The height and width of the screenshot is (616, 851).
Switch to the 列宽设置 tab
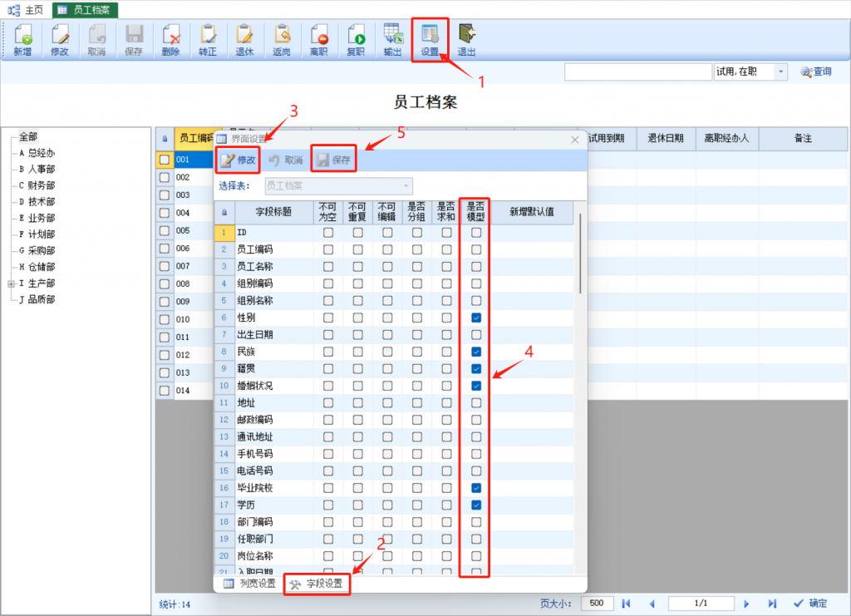pyautogui.click(x=249, y=584)
